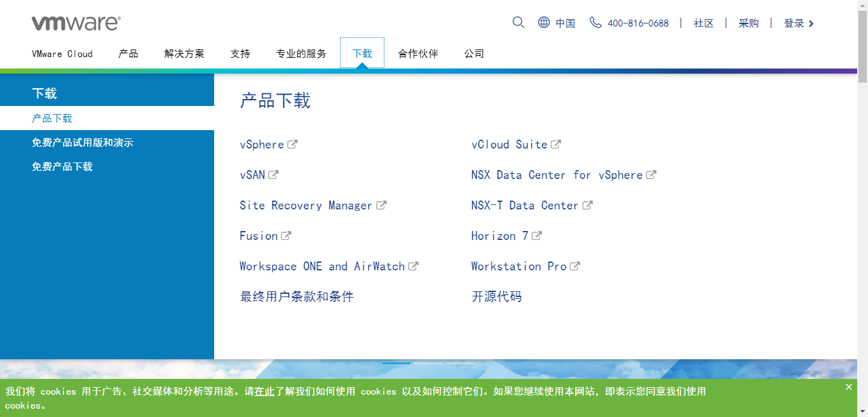
Task: Click the external link icon beside Workstation Pro
Action: click(575, 265)
